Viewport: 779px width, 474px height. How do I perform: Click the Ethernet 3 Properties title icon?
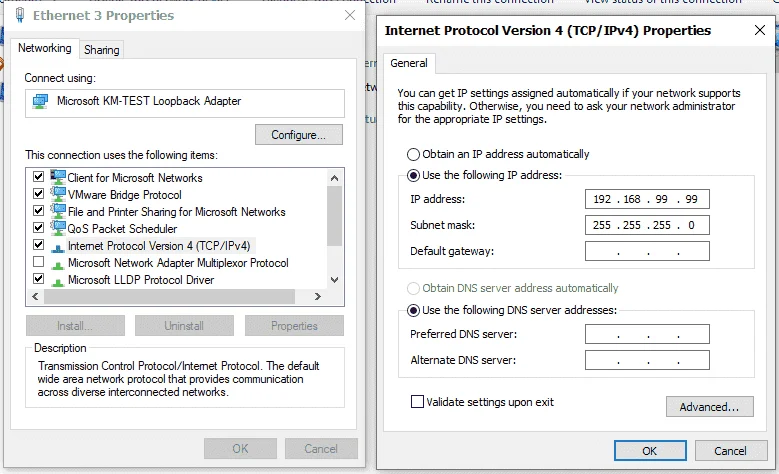click(20, 15)
